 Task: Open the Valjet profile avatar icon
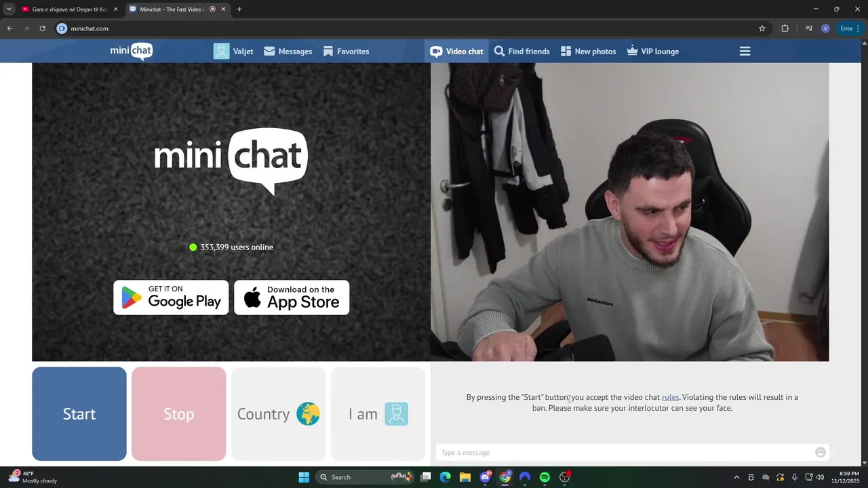pyautogui.click(x=221, y=52)
